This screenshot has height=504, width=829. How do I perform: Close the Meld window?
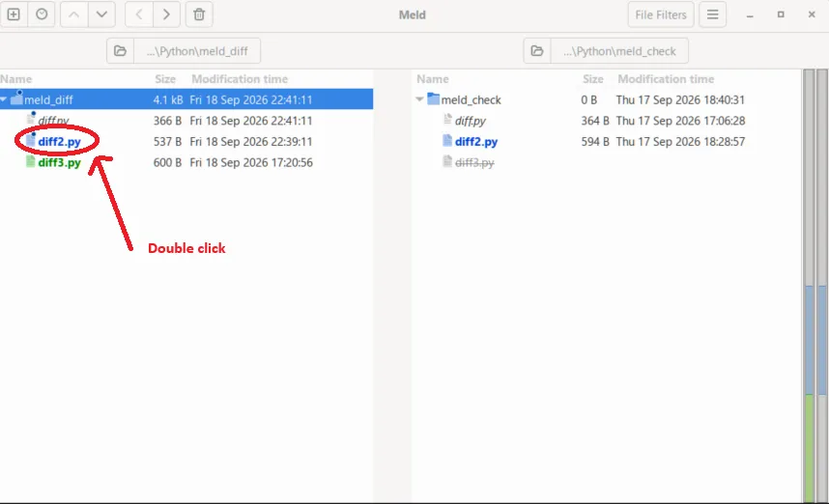(812, 14)
